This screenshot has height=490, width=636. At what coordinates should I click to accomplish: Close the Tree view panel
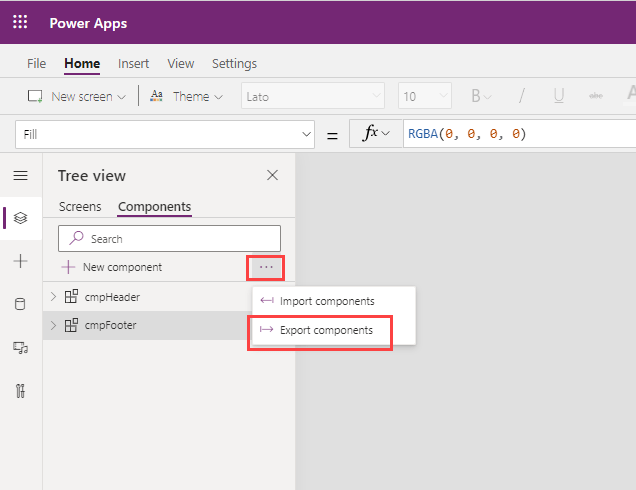click(272, 175)
